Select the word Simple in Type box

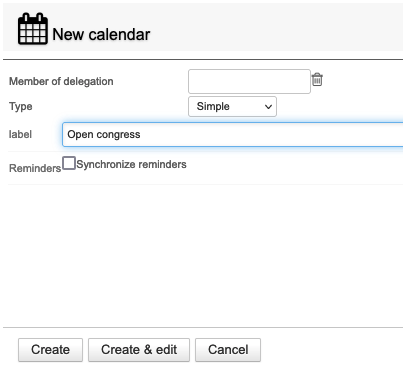[x=213, y=106]
